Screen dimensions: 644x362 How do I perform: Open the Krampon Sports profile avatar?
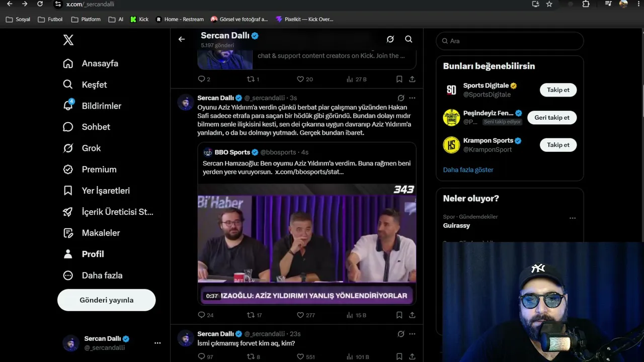(x=451, y=145)
